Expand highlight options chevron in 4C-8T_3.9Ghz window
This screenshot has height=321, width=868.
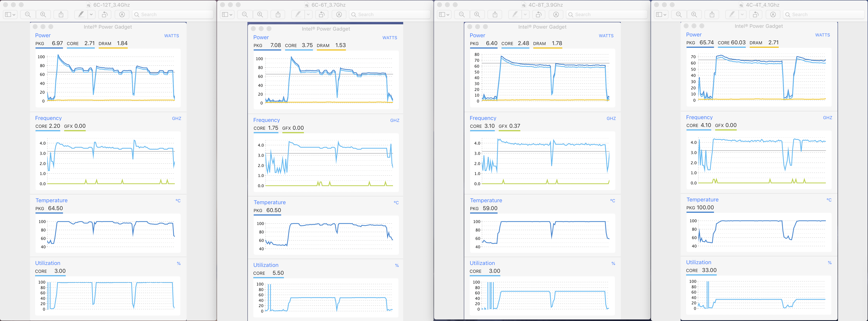click(x=525, y=15)
